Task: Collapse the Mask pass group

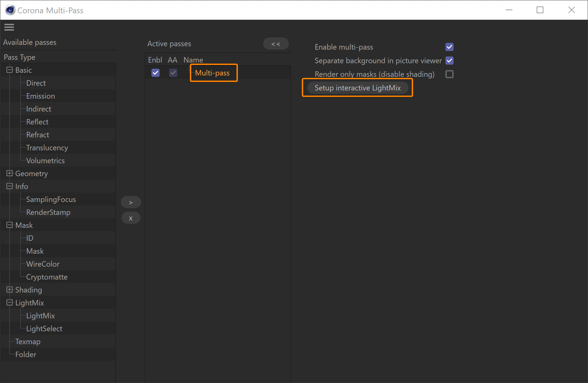Action: 10,225
